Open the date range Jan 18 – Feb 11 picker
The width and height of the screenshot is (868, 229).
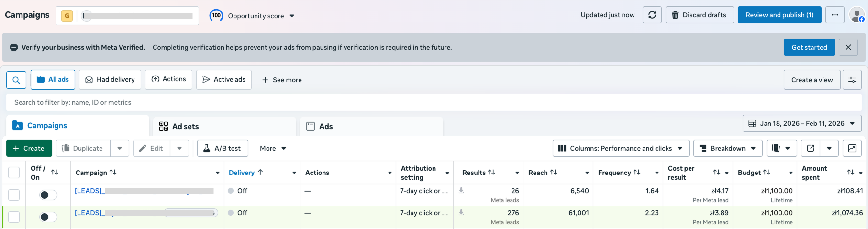coord(802,123)
